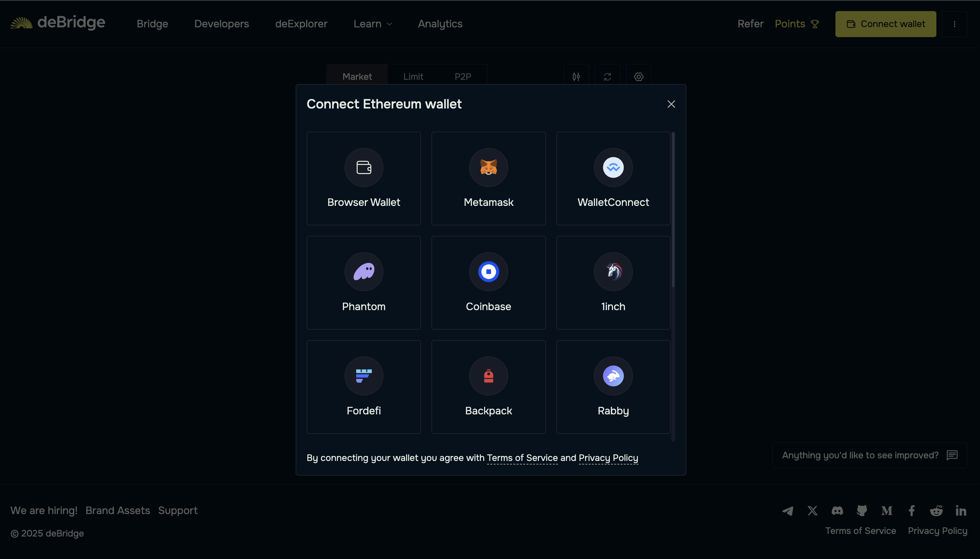Image resolution: width=980 pixels, height=559 pixels.
Task: Open the Terms of Service link
Action: 522,458
